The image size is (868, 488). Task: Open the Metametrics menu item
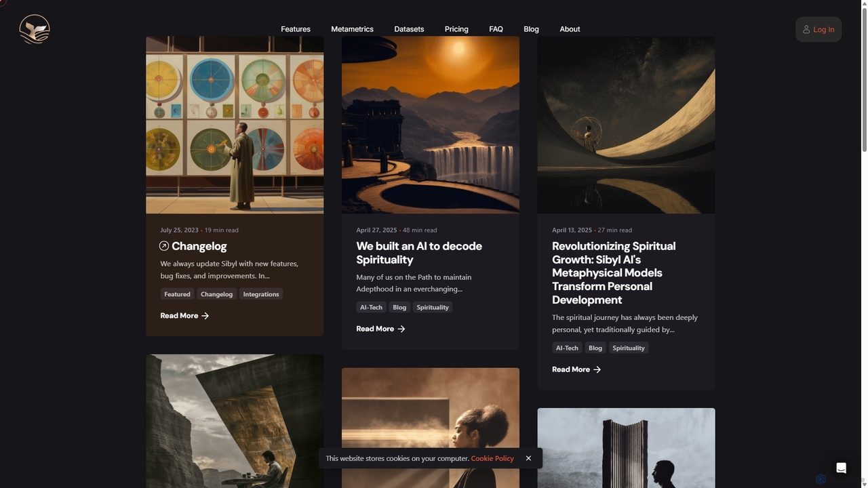pyautogui.click(x=352, y=29)
